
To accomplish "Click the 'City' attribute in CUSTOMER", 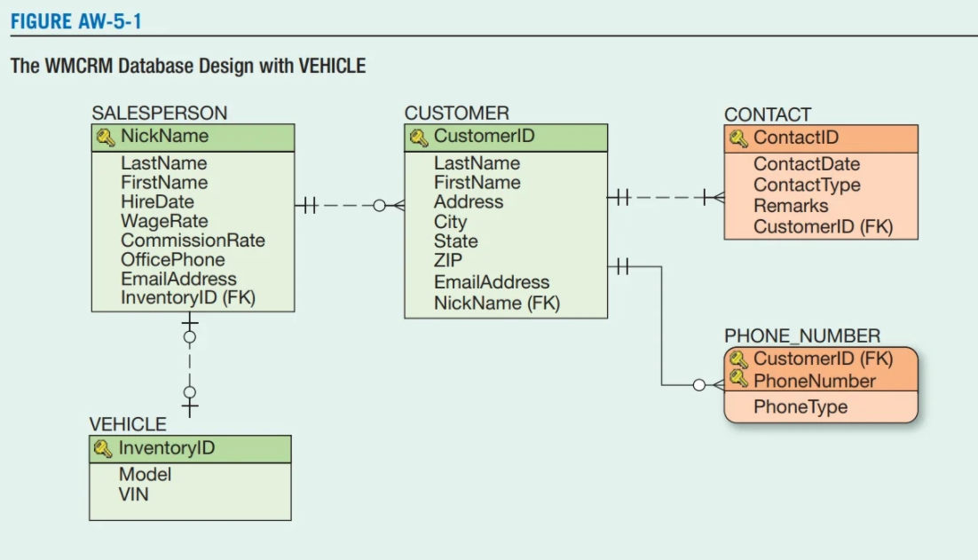I will coord(450,222).
